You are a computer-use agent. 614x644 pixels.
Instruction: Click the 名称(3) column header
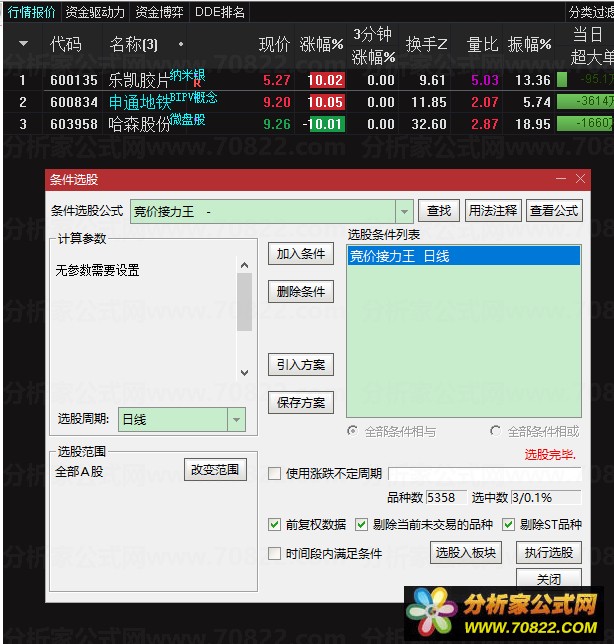pos(133,44)
